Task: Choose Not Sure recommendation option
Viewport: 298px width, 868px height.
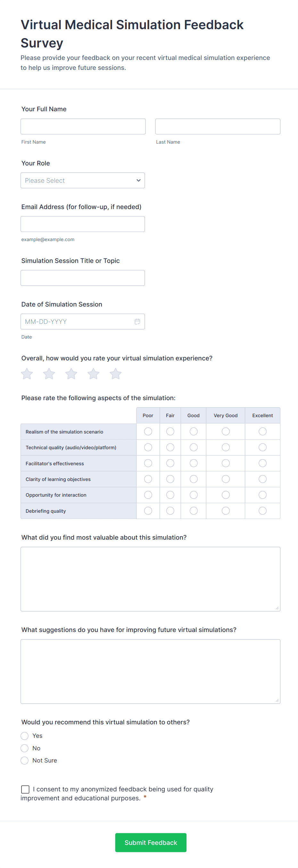Action: 25,761
